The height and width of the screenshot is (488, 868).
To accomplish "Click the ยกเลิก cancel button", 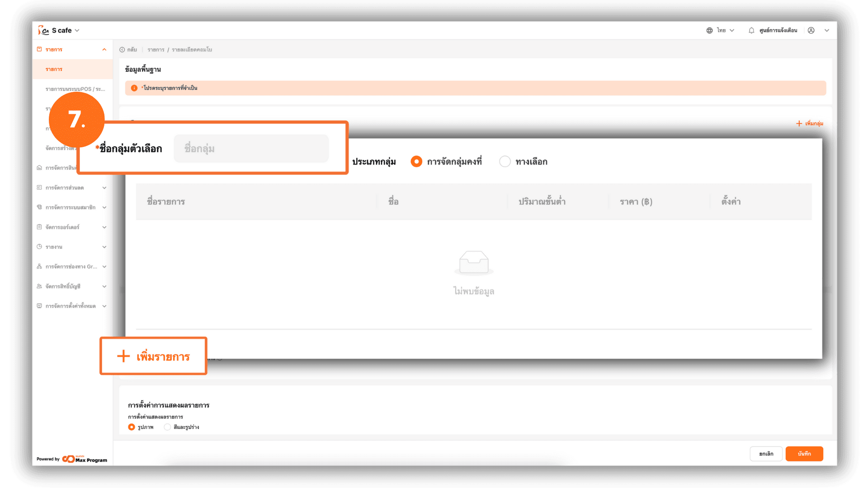I will (x=766, y=454).
